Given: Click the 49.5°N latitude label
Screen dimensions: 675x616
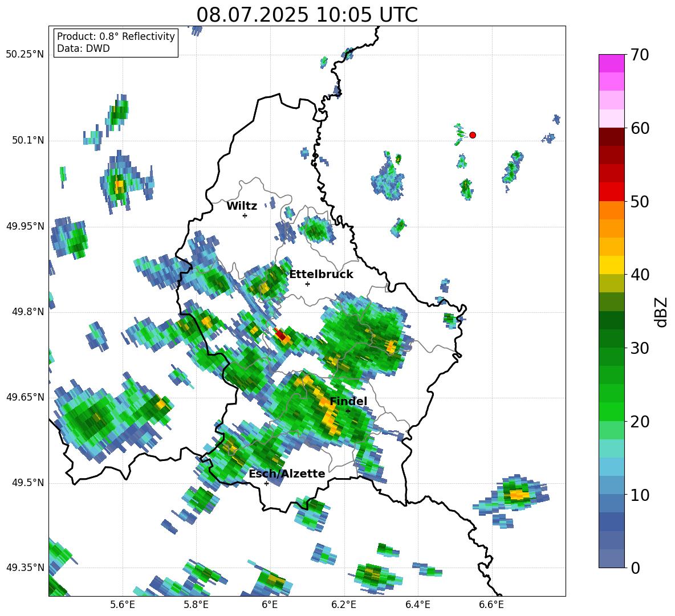Looking at the screenshot, I should [28, 483].
